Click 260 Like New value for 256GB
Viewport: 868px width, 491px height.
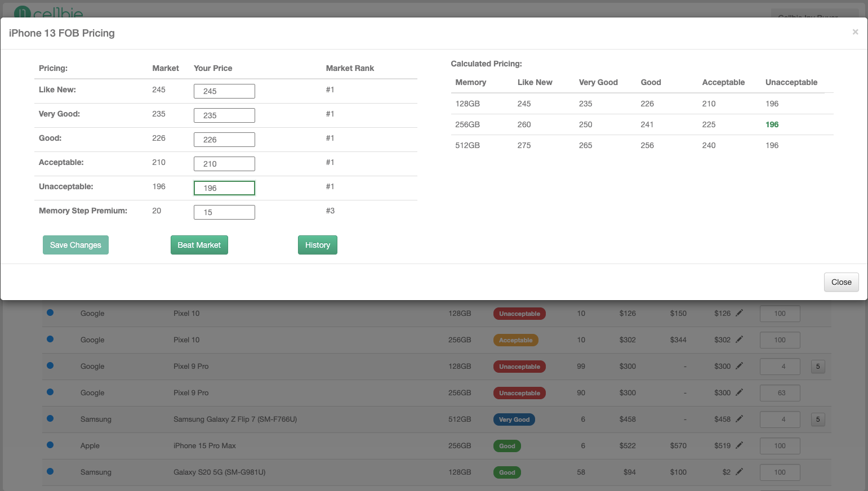(524, 124)
